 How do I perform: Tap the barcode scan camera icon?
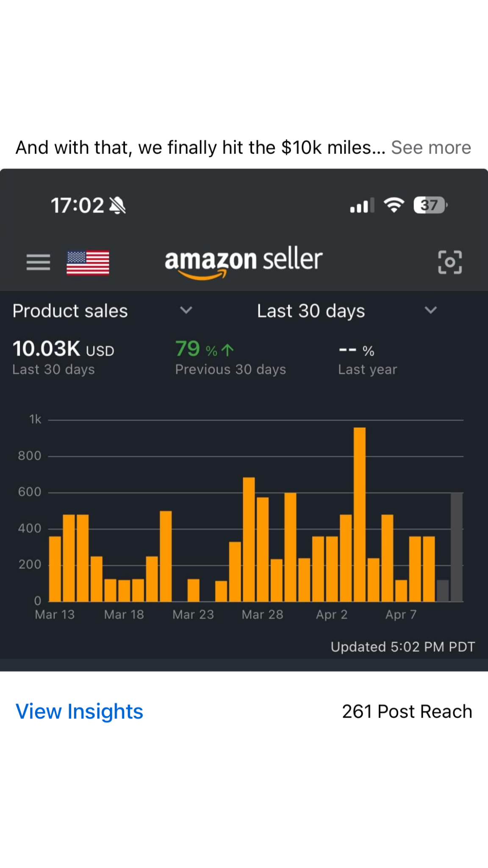point(449,262)
